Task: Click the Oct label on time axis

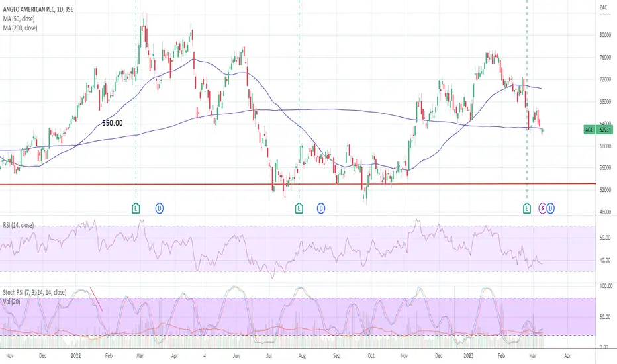Action: tap(371, 356)
